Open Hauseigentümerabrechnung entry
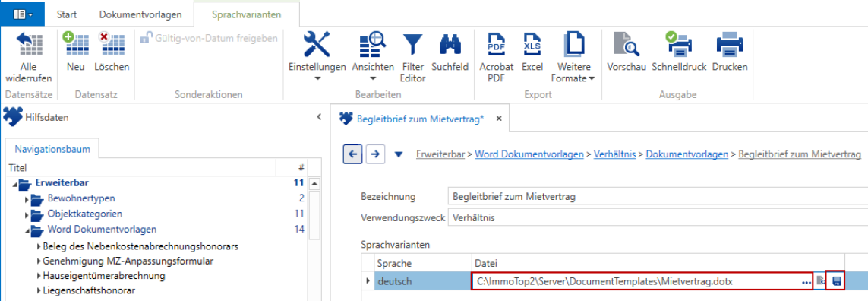 [103, 275]
